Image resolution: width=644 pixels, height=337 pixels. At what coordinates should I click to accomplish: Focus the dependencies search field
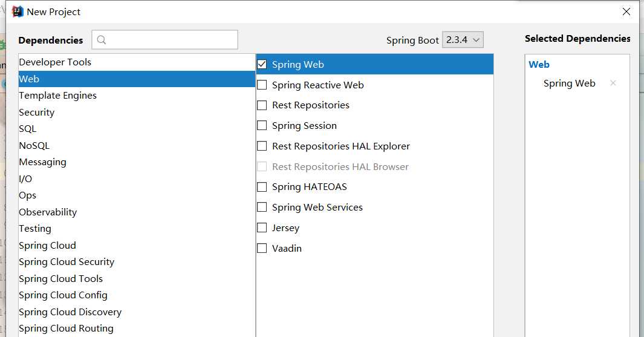(x=164, y=40)
